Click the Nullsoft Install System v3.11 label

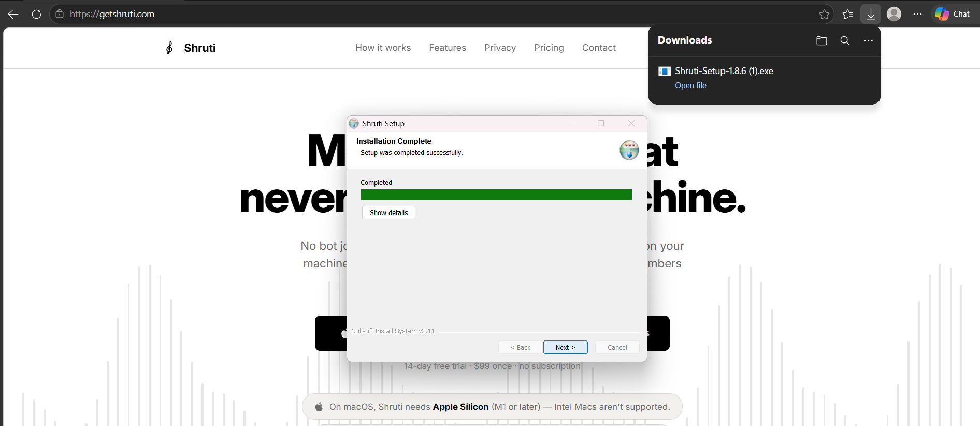(393, 331)
